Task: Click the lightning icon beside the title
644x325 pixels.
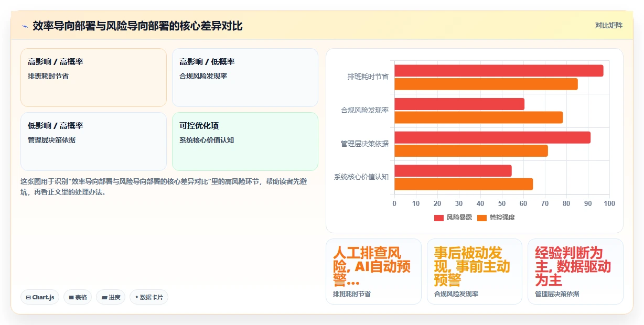Action: 25,26
